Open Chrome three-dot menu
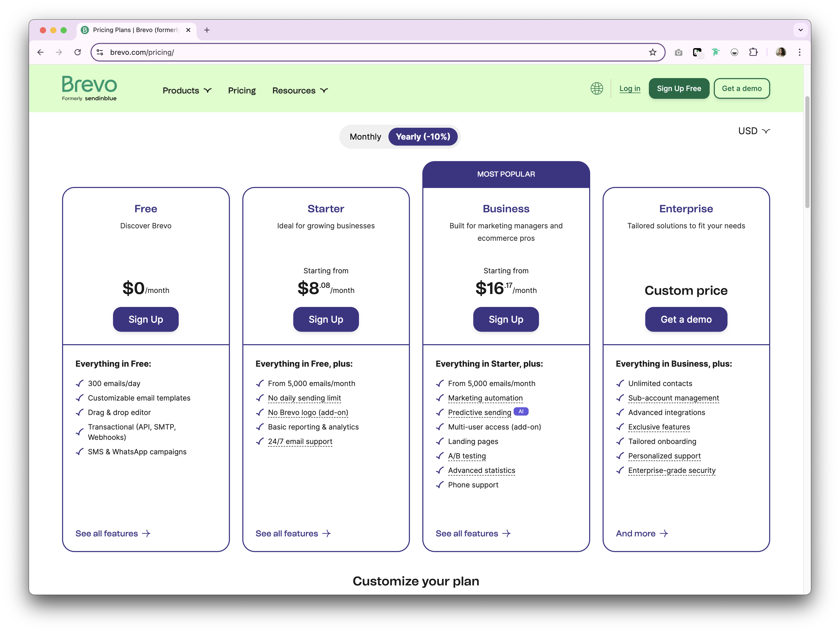This screenshot has width=840, height=633. pyautogui.click(x=799, y=52)
